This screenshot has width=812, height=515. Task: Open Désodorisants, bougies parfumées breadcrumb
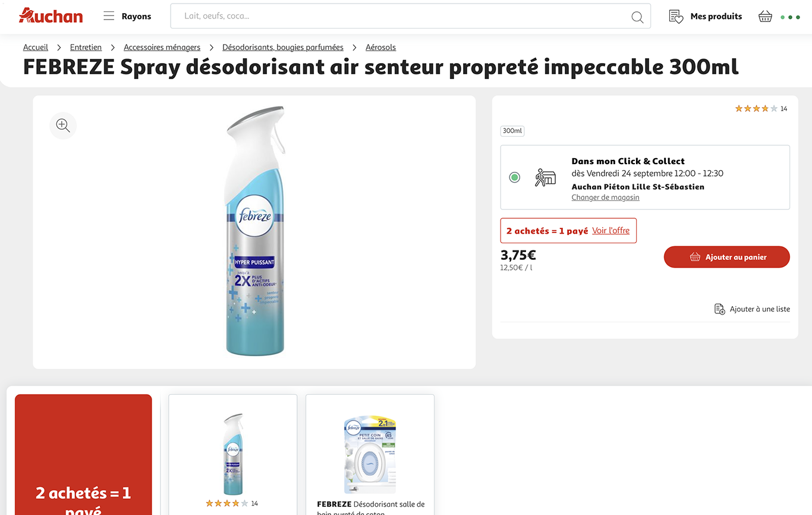tap(283, 47)
